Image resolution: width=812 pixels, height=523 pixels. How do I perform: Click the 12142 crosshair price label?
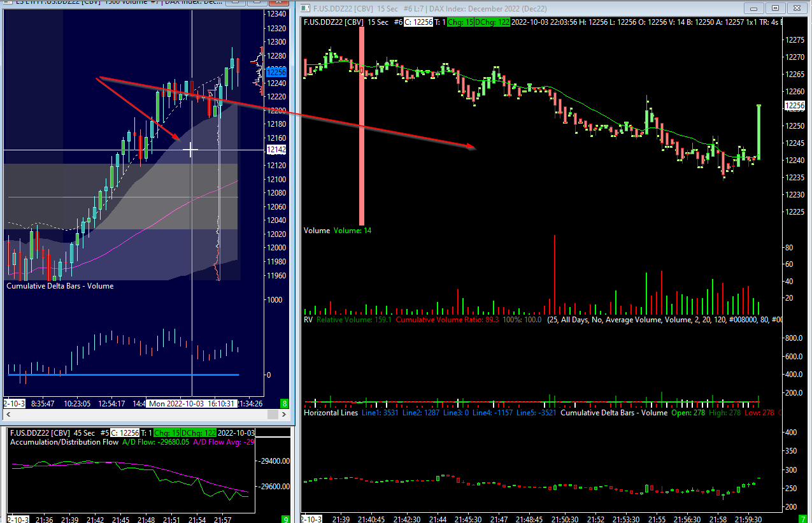[275, 150]
